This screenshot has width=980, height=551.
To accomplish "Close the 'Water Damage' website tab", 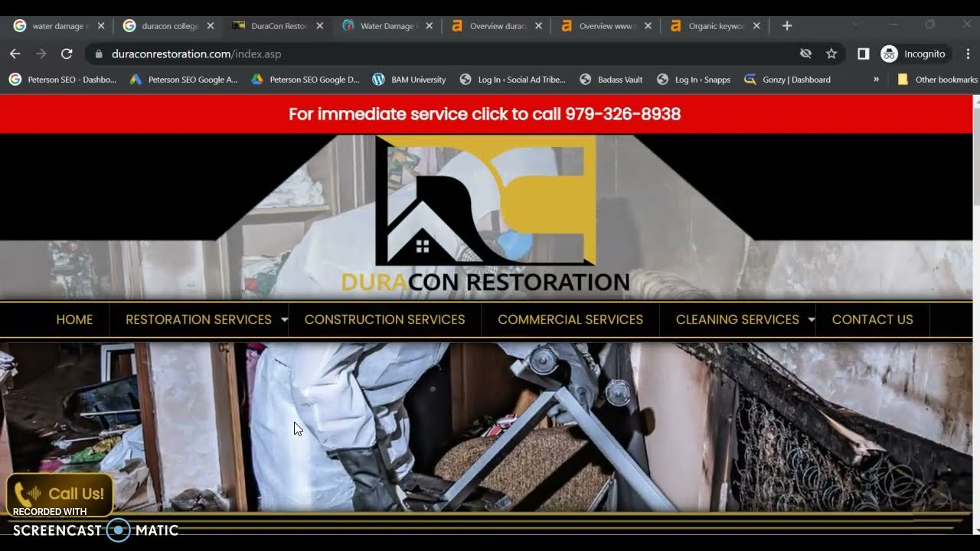I will 430,26.
